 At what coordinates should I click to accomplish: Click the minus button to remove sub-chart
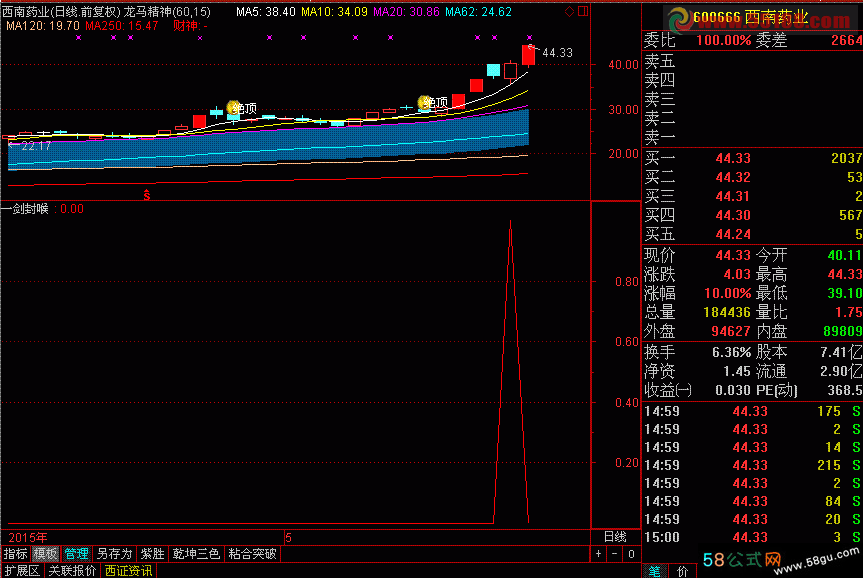(x=615, y=554)
